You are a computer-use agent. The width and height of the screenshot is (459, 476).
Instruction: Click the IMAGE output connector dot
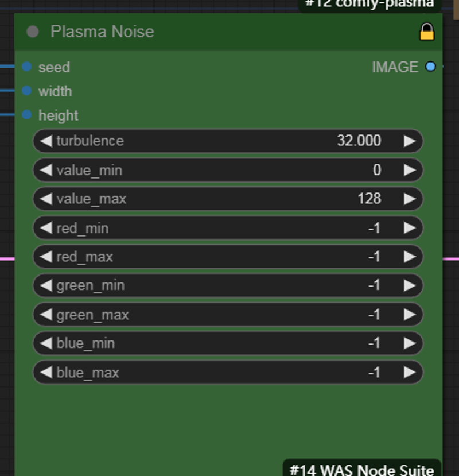(x=430, y=67)
